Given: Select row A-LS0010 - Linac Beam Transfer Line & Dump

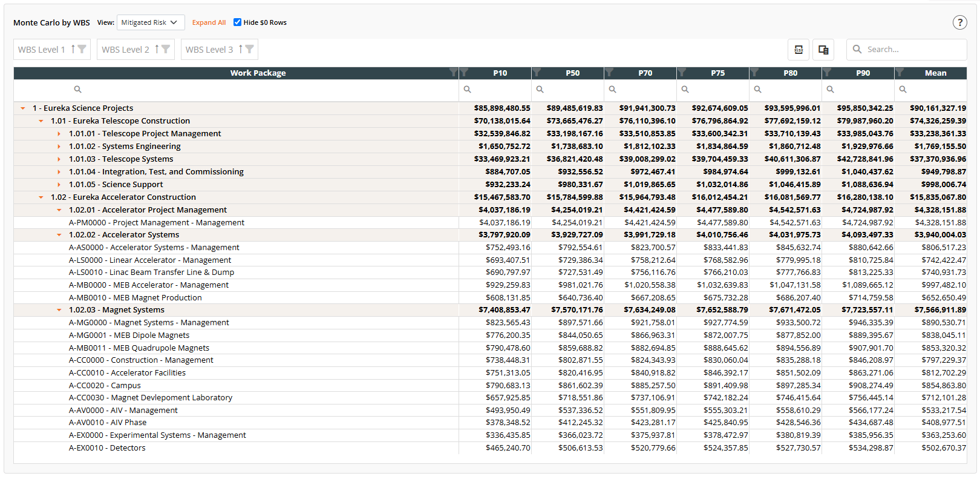Looking at the screenshot, I should (490, 273).
